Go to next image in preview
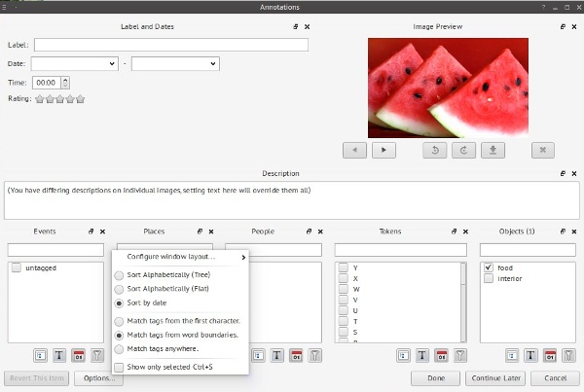This screenshot has width=584, height=392. (383, 150)
